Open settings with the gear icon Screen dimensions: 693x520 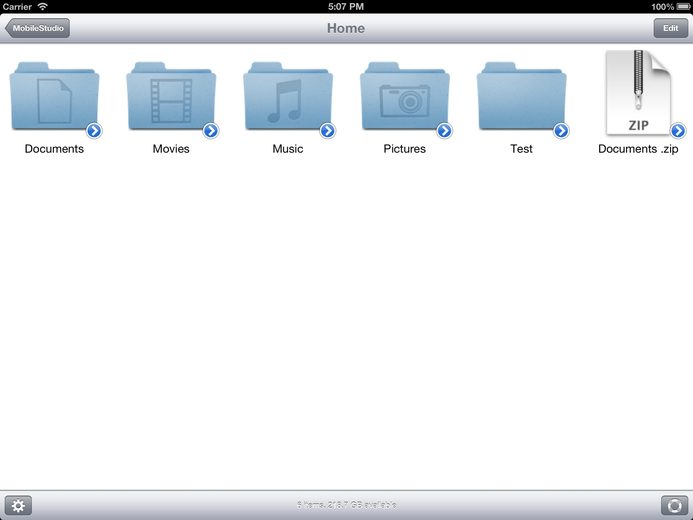18,505
